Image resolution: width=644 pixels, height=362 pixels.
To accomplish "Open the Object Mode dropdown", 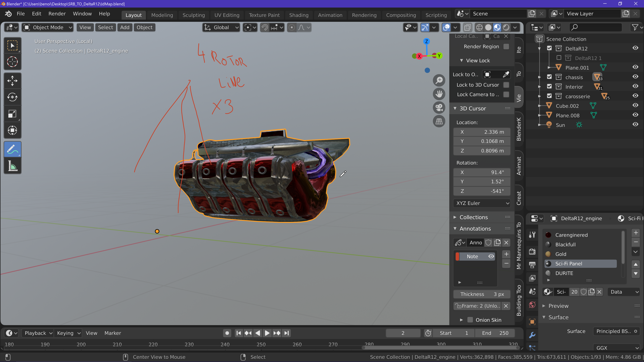I will point(47,27).
